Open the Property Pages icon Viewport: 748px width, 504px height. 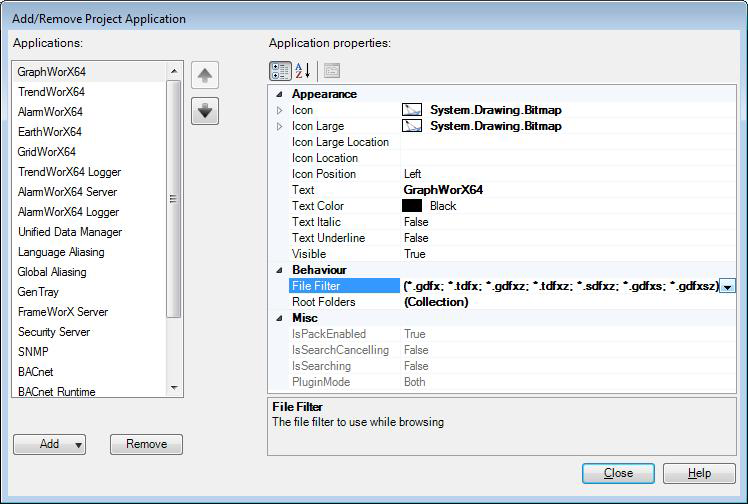(332, 71)
